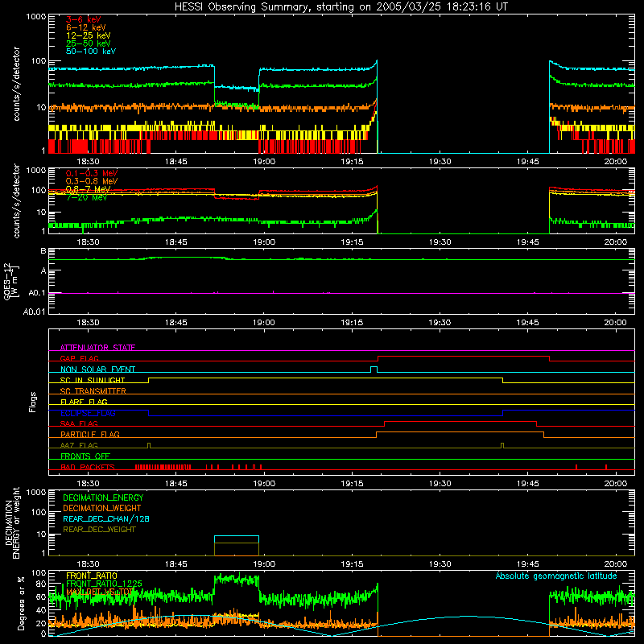This screenshot has height=644, width=644.
Task: Click the FRONT_RATIO_1225 legend label
Action: point(104,584)
